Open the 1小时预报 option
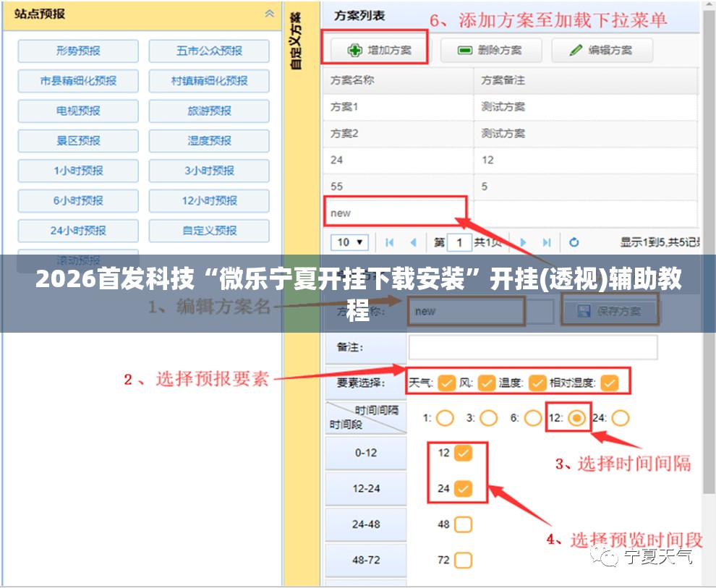 click(78, 171)
